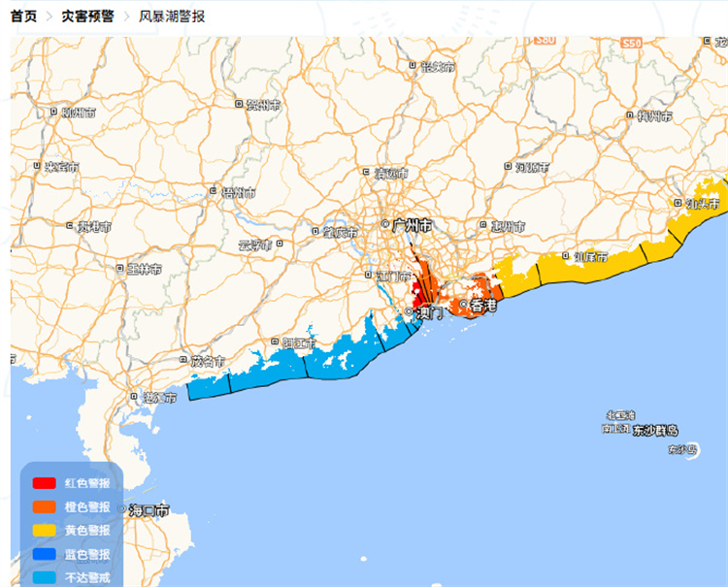728x587 pixels.
Task: Click the S80 highway shield
Action: pyautogui.click(x=545, y=43)
